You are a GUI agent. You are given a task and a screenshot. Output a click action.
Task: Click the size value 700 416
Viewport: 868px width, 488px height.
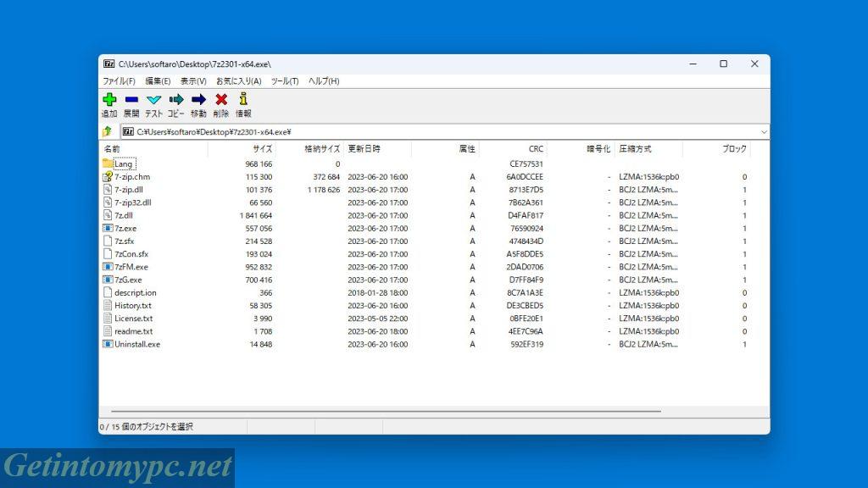click(x=259, y=280)
